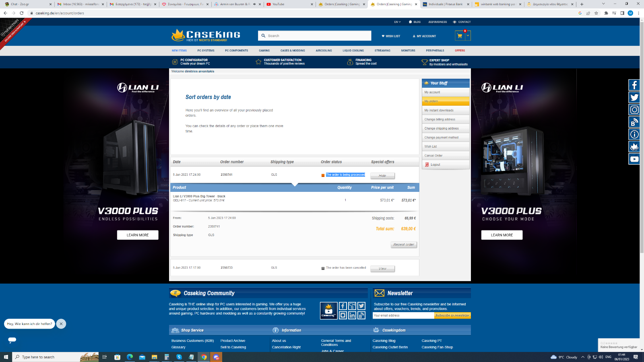Screen dimensions: 644x362
Task: Click the crown icon in right sidebar
Action: click(x=634, y=147)
